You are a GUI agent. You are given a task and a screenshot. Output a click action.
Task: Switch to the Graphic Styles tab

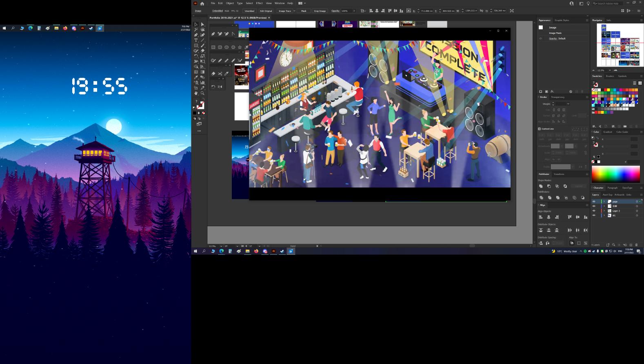pos(562,20)
